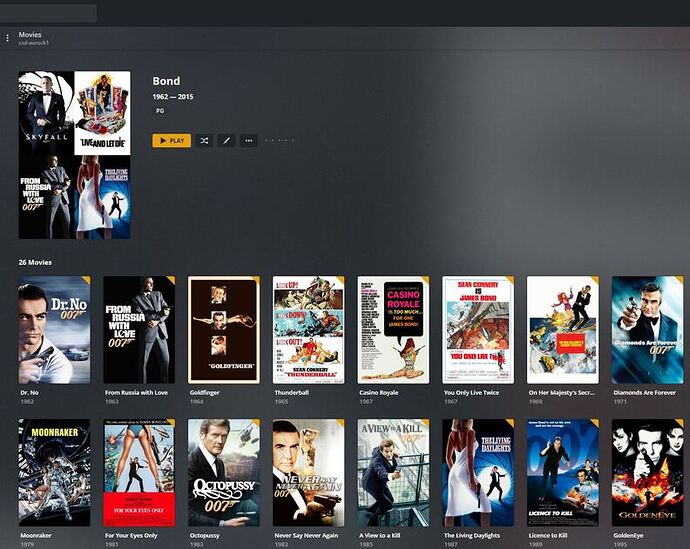This screenshot has height=549, width=690.
Task: Click the 'Diamonds Are Forever' title text
Action: [645, 392]
